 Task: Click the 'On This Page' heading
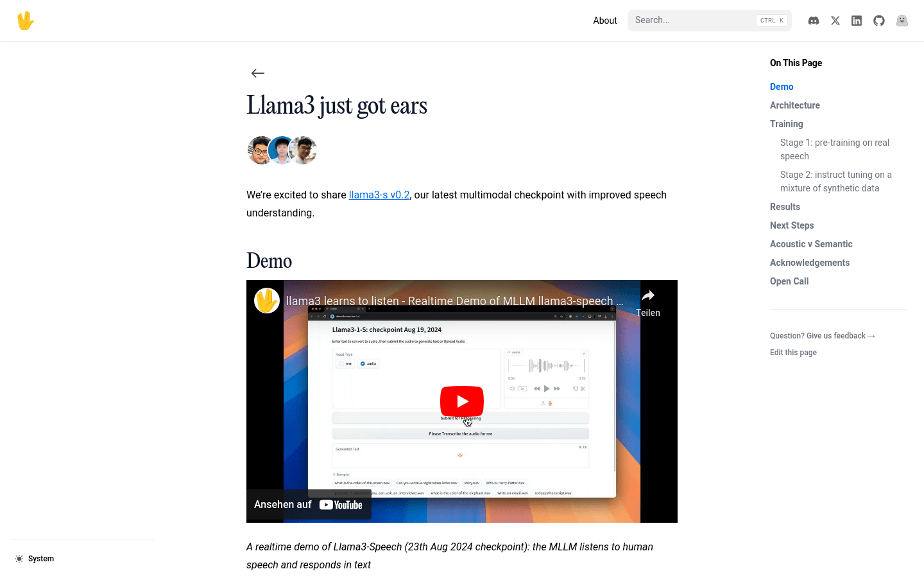(796, 63)
